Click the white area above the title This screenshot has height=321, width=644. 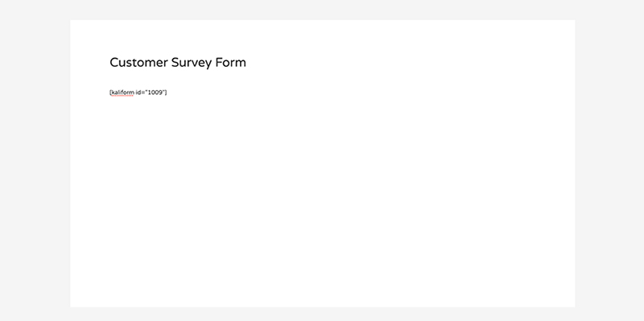click(323, 37)
